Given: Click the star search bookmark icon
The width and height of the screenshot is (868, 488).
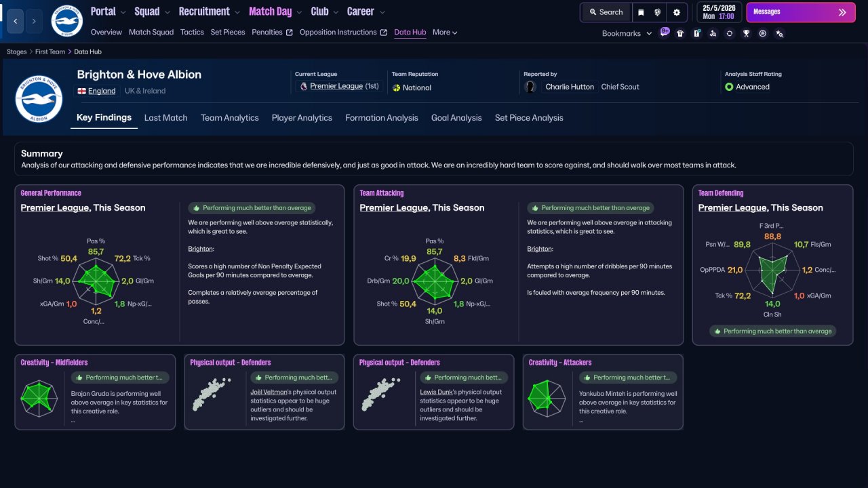Looking at the screenshot, I should pos(779,33).
